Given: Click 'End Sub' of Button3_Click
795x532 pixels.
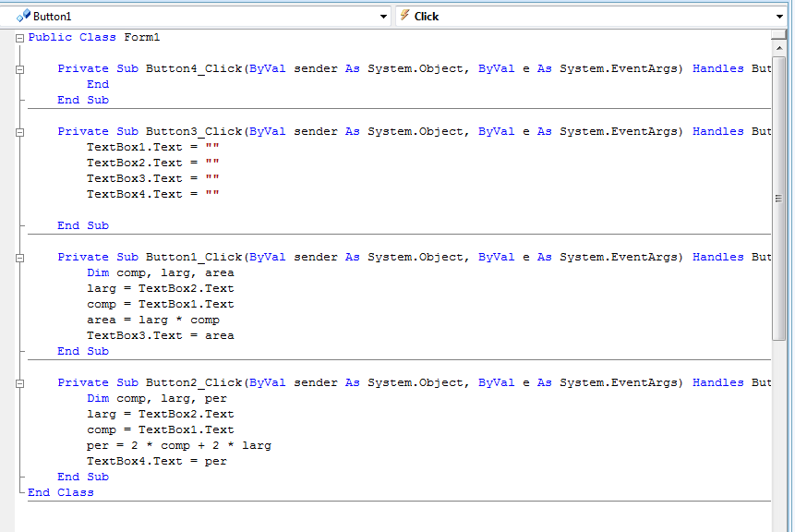Looking at the screenshot, I should point(83,225).
